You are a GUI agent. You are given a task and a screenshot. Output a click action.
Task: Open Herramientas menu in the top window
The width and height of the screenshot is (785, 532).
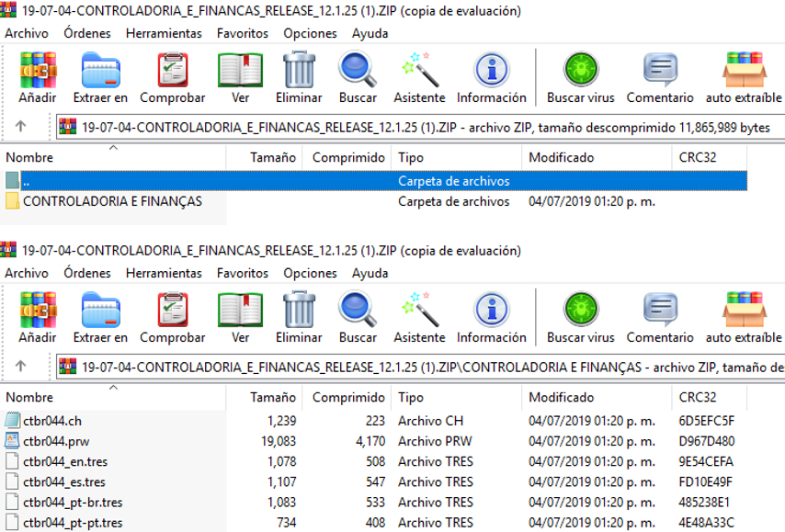pyautogui.click(x=164, y=33)
